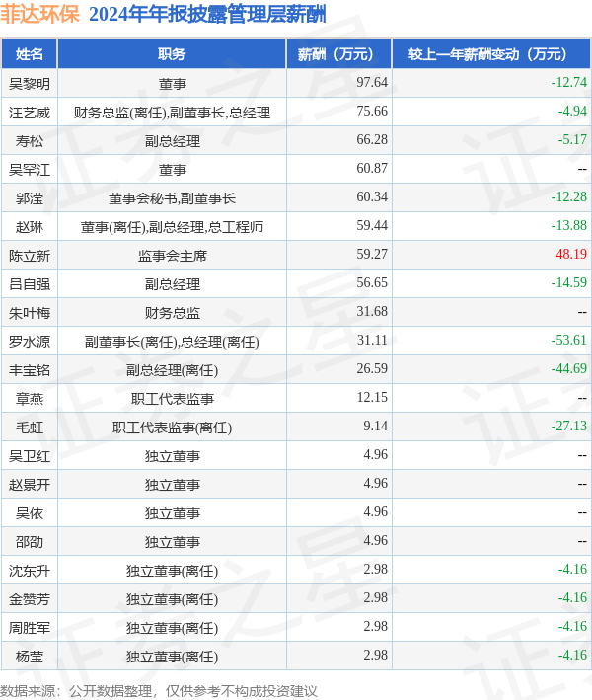Click the position 职工代表监事(离任)
The height and width of the screenshot is (700, 592).
[x=172, y=428]
